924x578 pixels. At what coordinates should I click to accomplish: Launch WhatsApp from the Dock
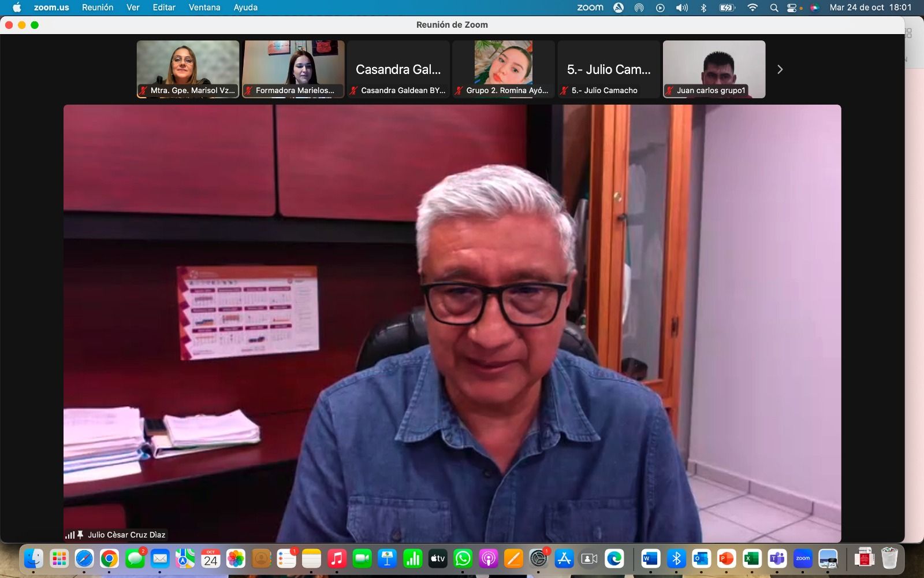click(463, 558)
